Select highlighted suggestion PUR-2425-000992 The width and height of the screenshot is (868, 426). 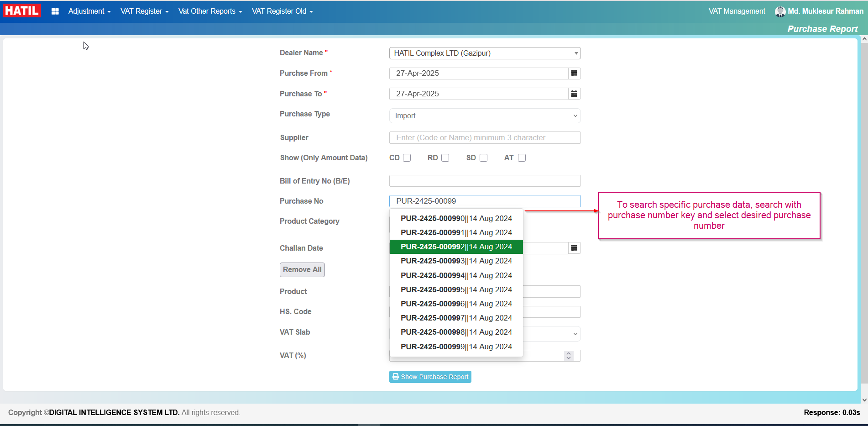456,247
